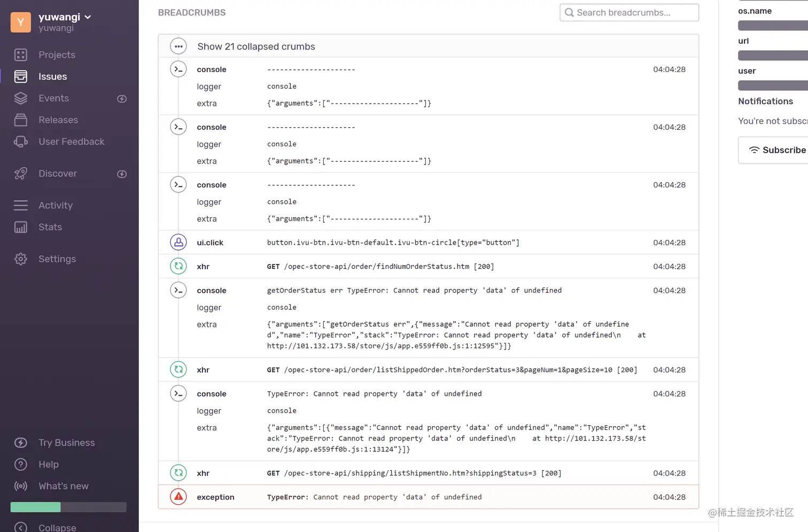Image resolution: width=808 pixels, height=532 pixels.
Task: Expand the 21 collapsed crumbs
Action: pos(255,46)
